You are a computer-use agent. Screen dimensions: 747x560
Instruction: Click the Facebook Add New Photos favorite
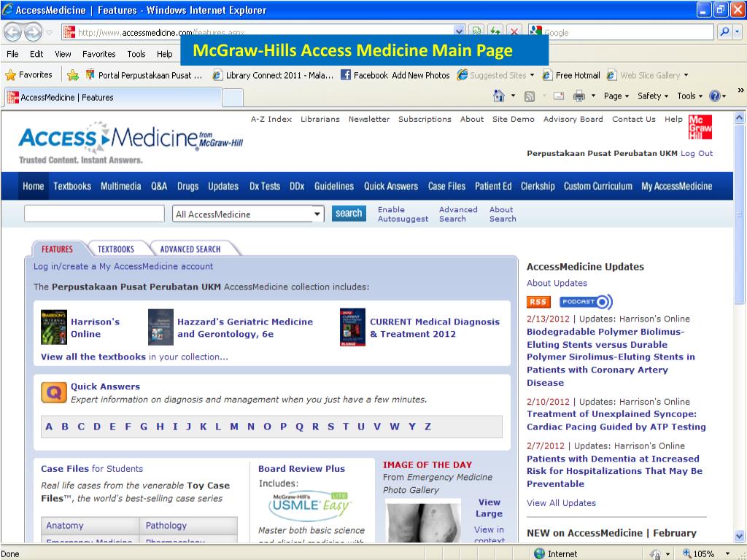coord(395,75)
